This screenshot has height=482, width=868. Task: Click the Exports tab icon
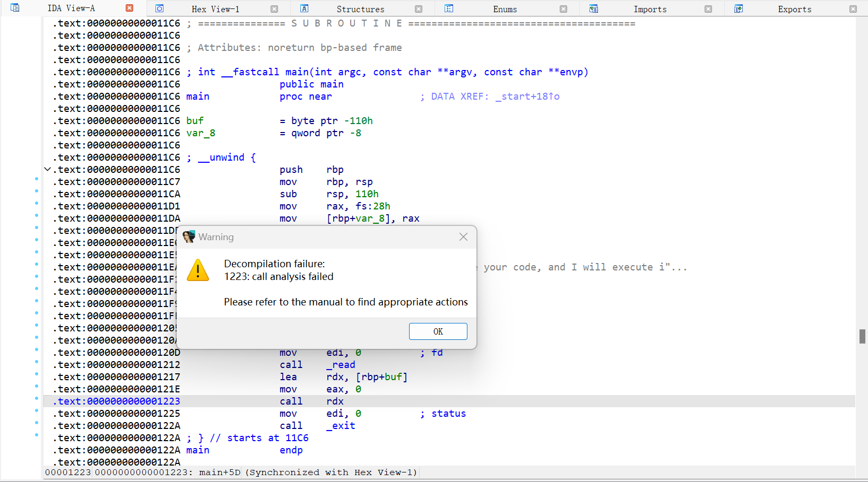pos(739,8)
